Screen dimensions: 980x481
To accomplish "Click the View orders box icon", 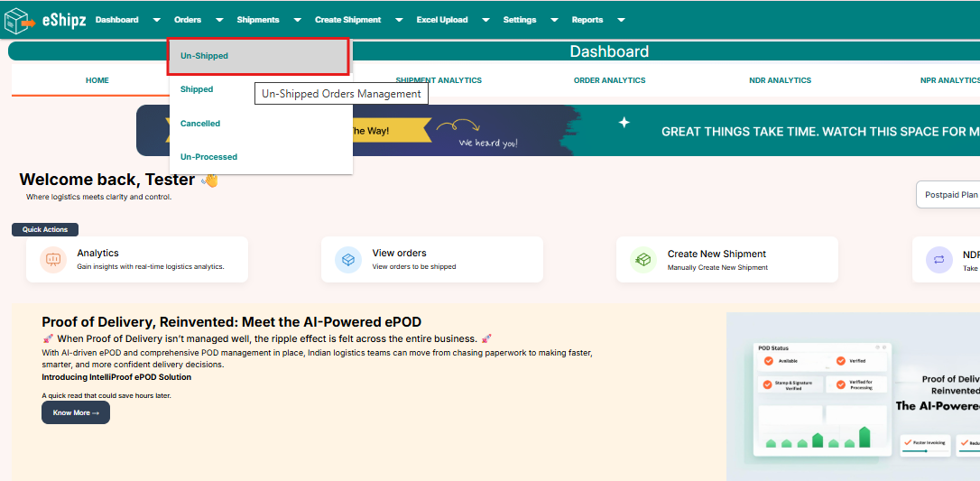I will [348, 259].
